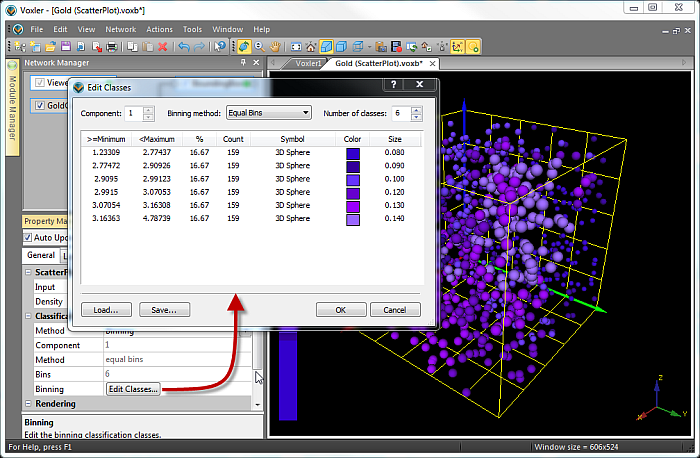Click the highlighted shaded cube view icon
The image size is (700, 458).
click(x=326, y=46)
